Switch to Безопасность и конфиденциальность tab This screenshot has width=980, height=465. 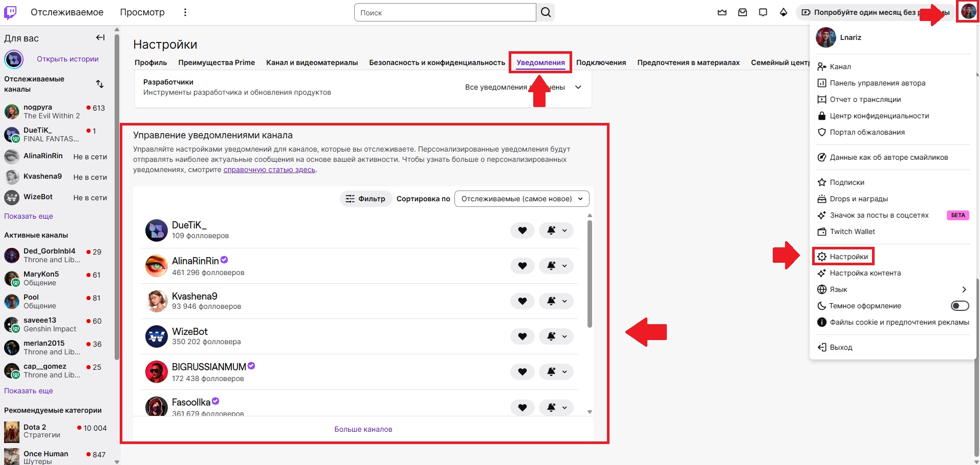tap(437, 62)
